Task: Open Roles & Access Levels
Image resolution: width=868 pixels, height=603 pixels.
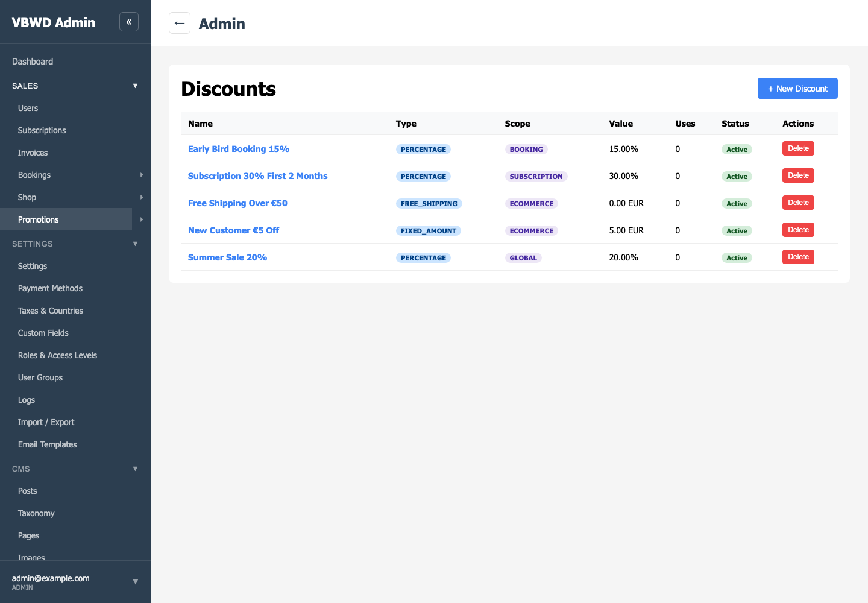Action: click(57, 355)
